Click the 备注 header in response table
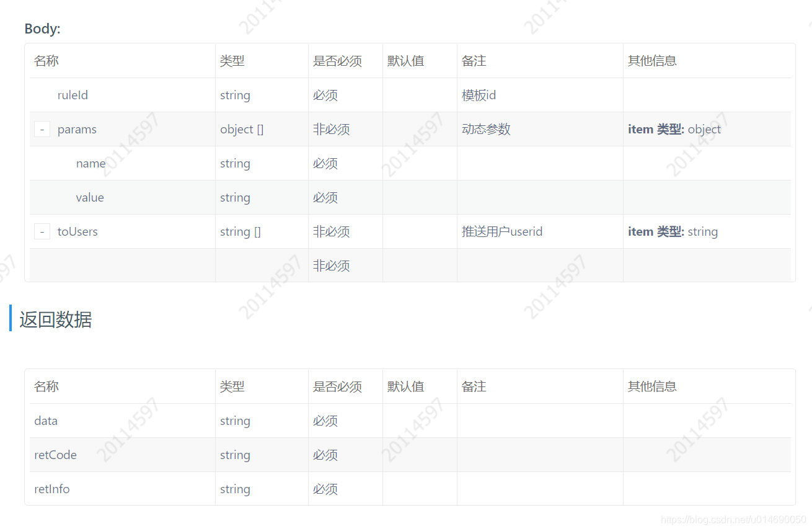 [x=474, y=386]
